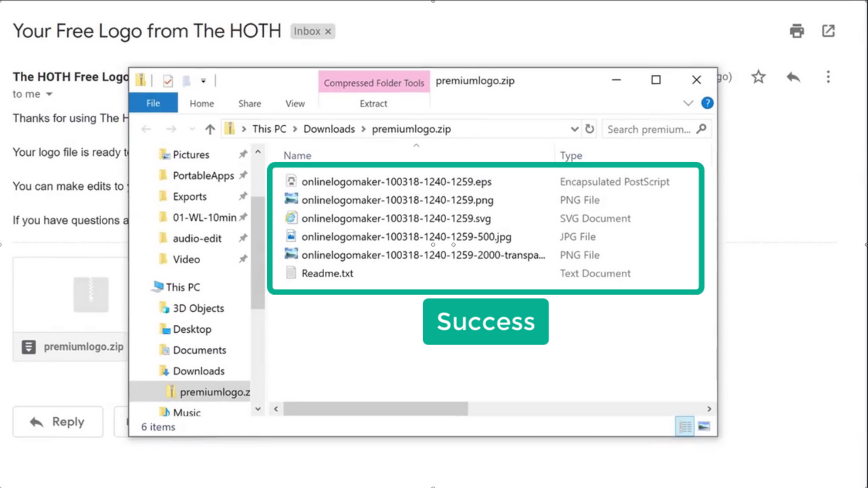The width and height of the screenshot is (868, 488).
Task: Refresh the current folder view
Action: coord(589,129)
